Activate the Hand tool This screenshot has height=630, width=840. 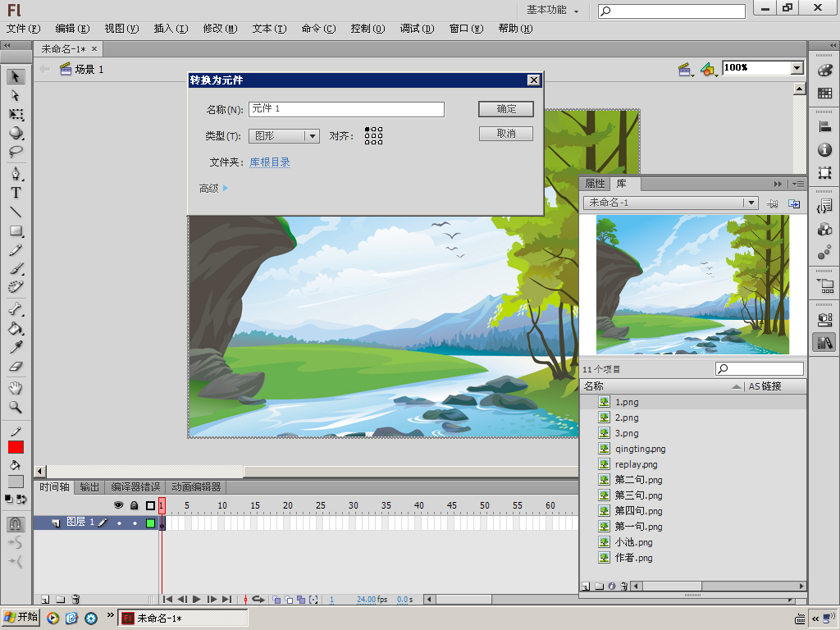click(16, 388)
